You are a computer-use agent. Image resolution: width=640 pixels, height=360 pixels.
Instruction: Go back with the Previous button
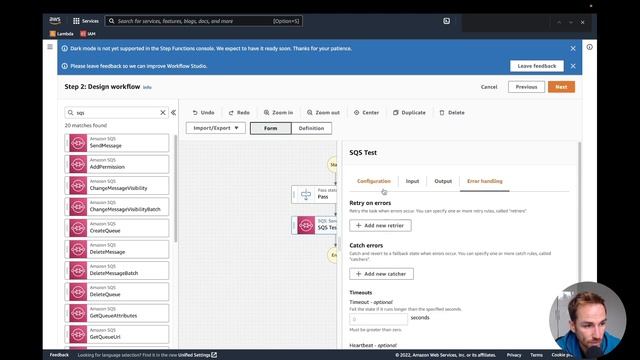(526, 87)
